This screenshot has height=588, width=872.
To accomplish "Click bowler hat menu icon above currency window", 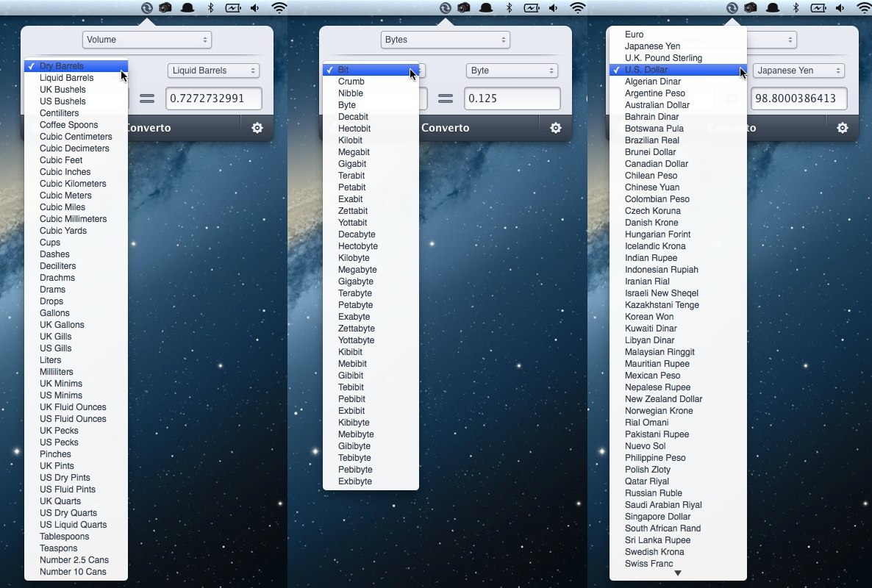I will pos(773,8).
